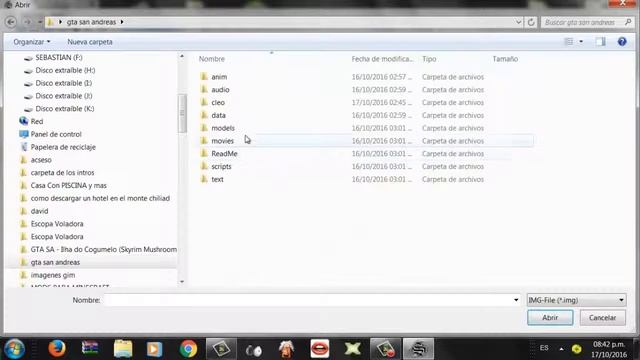Refresh the folder view
The image size is (640, 360).
pyautogui.click(x=531, y=22)
